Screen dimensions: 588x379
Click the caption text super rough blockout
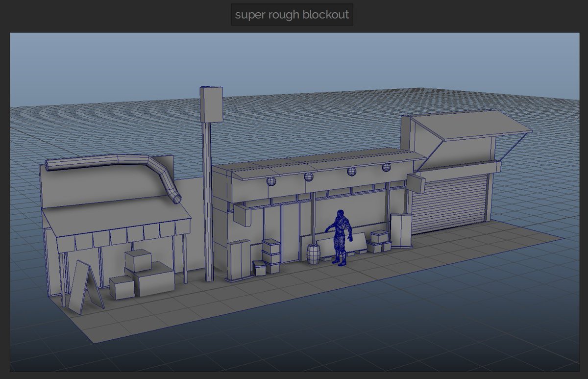pos(292,15)
